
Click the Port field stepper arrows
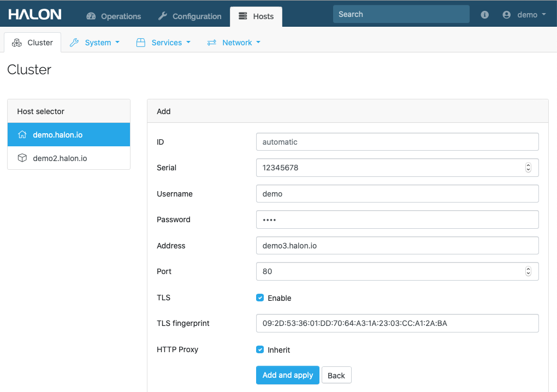528,271
